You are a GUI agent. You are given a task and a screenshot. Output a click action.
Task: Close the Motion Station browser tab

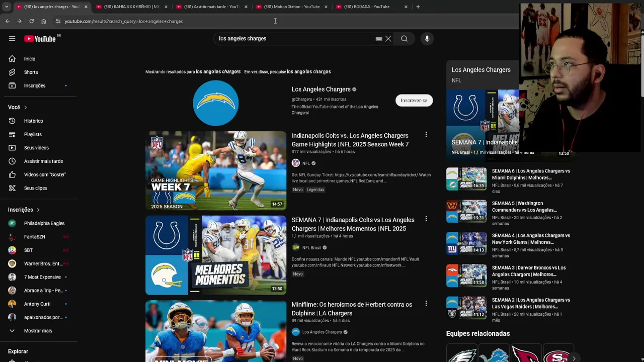(x=326, y=7)
